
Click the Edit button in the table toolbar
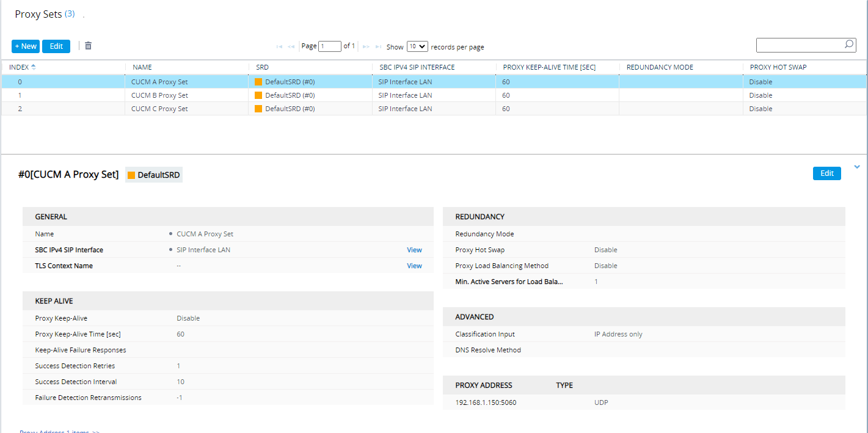tap(56, 46)
